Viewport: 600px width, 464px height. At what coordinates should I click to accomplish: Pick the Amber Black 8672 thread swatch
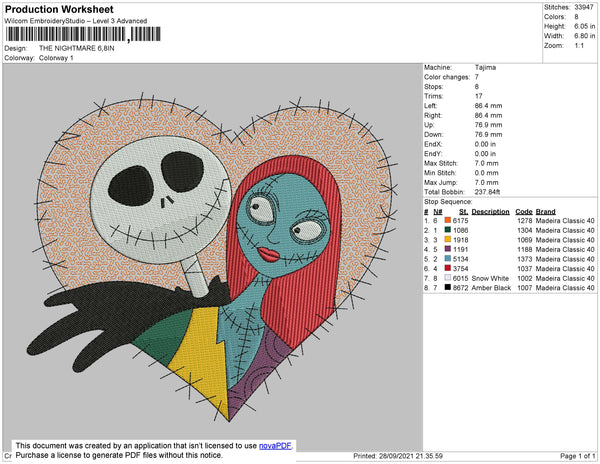pos(448,288)
